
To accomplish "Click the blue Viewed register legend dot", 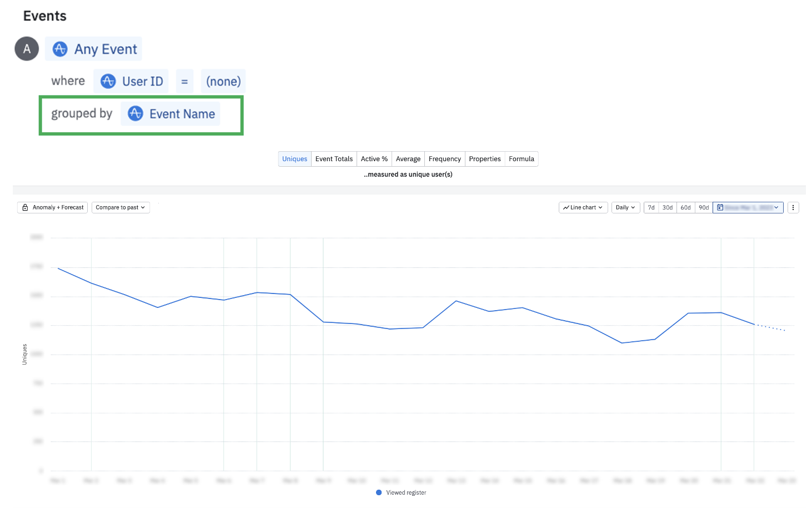I will pos(379,492).
